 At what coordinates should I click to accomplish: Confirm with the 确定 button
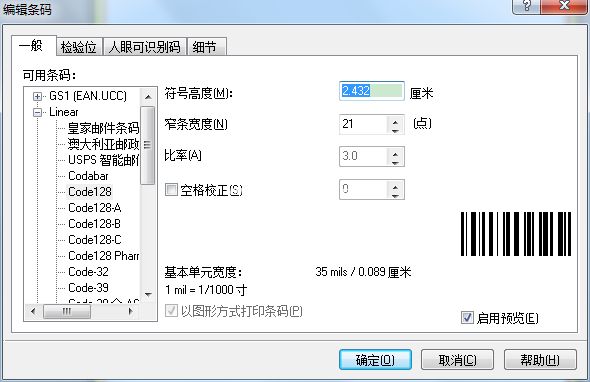tap(375, 360)
